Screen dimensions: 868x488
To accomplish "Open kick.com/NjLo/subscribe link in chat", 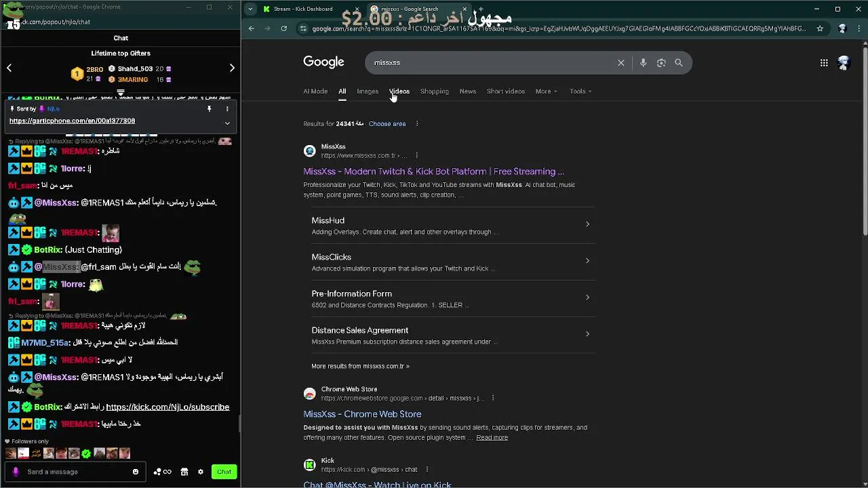I will point(167,407).
